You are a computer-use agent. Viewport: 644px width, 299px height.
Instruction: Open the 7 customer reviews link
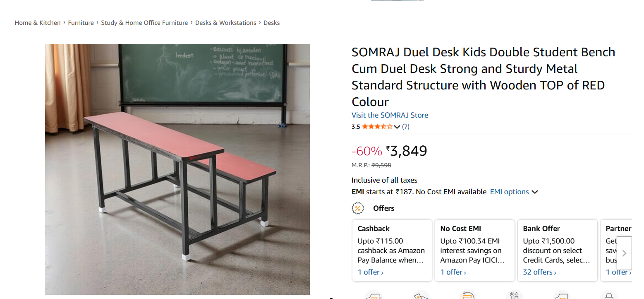coord(406,127)
